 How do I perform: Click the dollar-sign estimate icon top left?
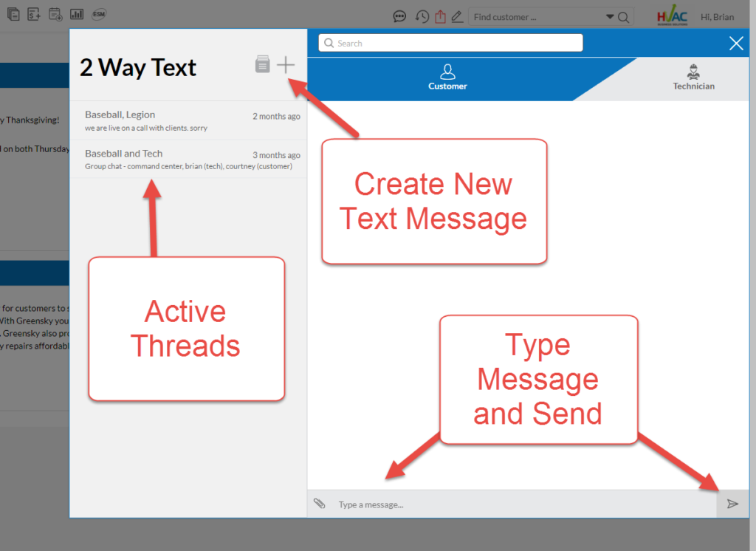click(x=34, y=14)
